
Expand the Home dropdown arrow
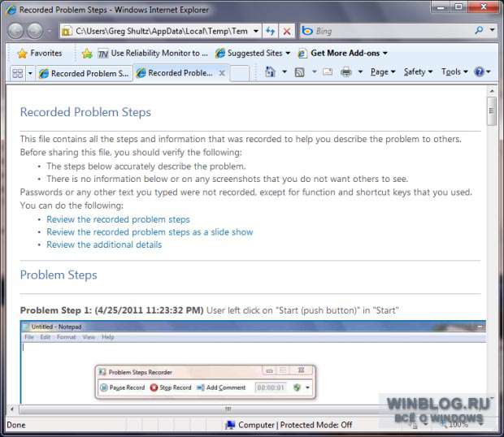click(x=285, y=72)
